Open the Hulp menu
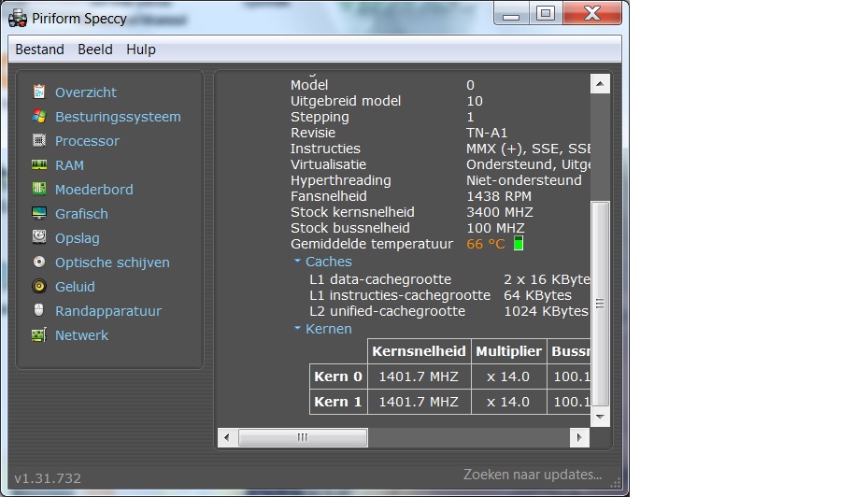 (140, 50)
